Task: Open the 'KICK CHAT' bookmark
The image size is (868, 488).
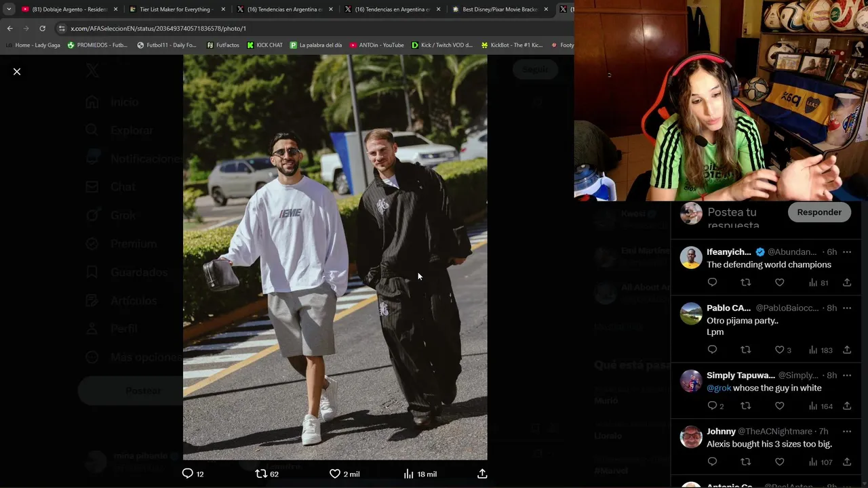Action: [x=264, y=45]
